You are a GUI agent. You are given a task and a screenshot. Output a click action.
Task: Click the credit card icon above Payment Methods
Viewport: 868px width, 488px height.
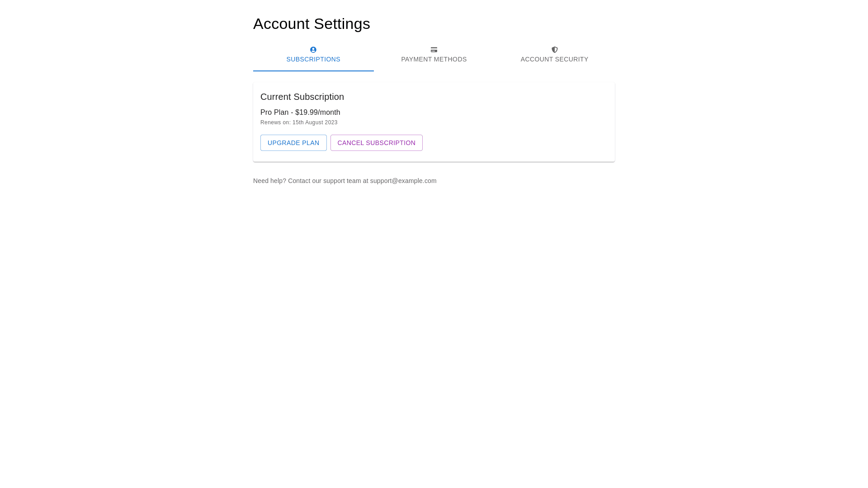[x=434, y=50]
